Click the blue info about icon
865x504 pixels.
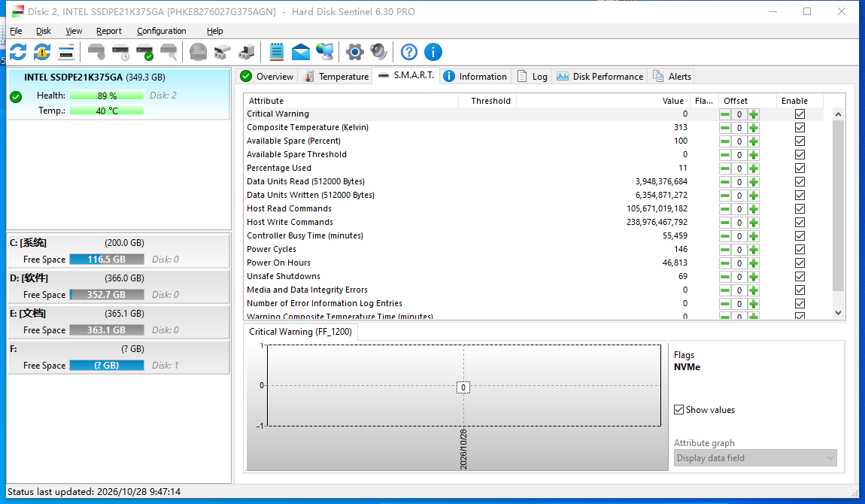pyautogui.click(x=433, y=52)
